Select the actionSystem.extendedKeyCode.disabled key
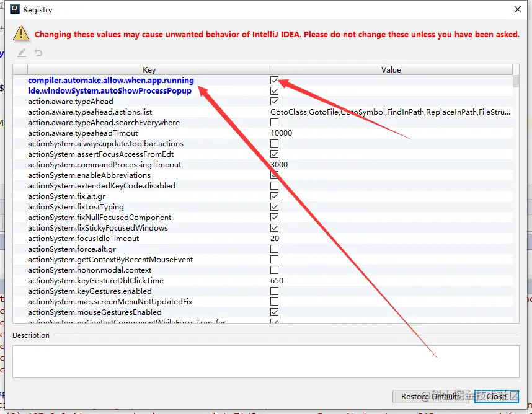Screen dimensions: 532x414 click(x=102, y=185)
